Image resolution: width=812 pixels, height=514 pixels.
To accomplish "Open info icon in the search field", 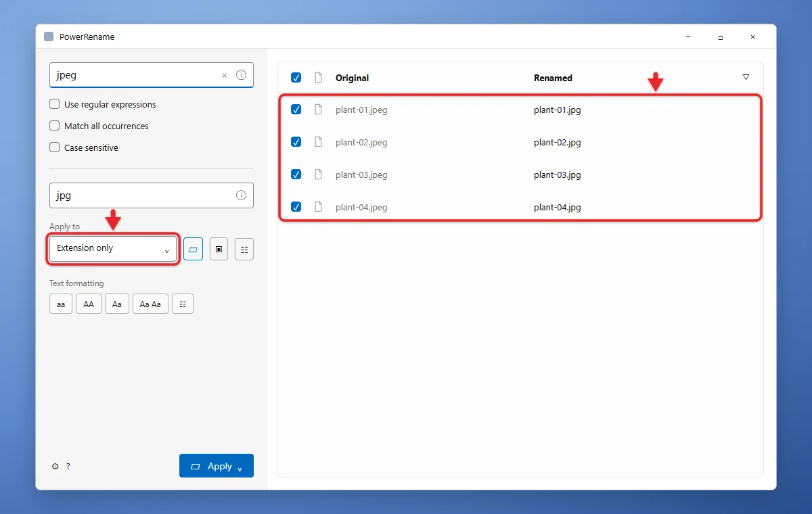I will point(241,75).
